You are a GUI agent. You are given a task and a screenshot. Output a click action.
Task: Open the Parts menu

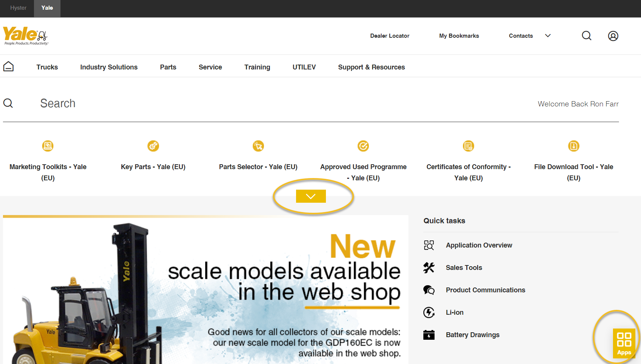coord(168,67)
